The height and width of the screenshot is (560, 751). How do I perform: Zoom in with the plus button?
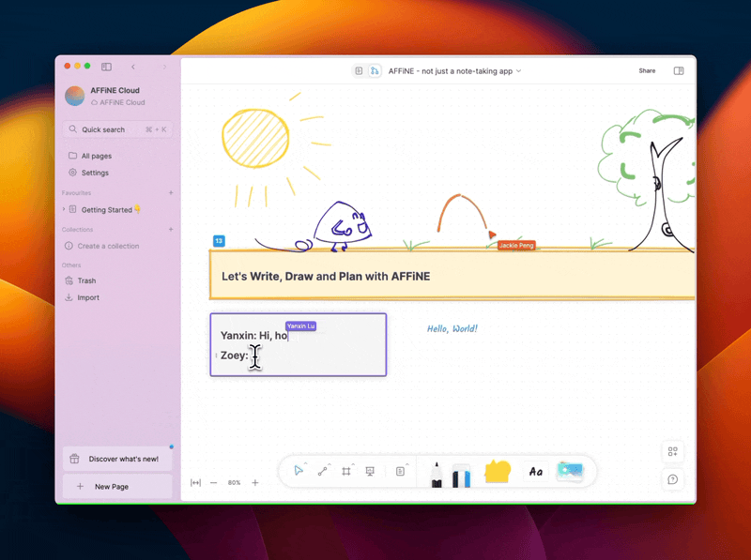point(255,482)
